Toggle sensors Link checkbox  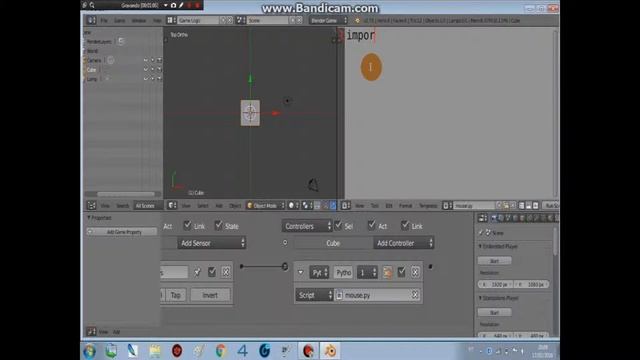pos(187,225)
